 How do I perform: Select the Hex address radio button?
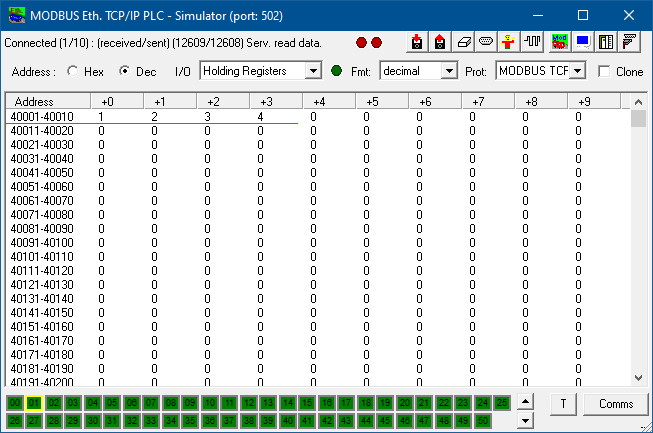pyautogui.click(x=73, y=71)
